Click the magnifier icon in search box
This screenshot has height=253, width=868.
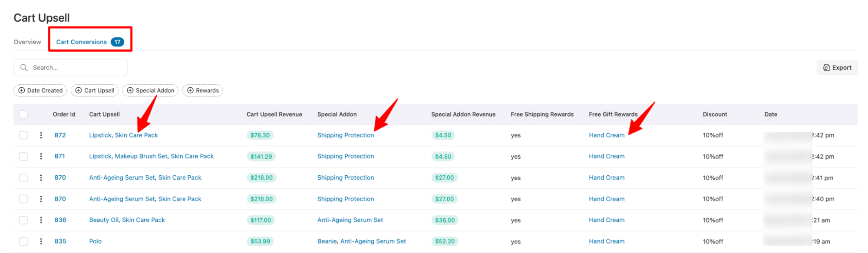[24, 68]
